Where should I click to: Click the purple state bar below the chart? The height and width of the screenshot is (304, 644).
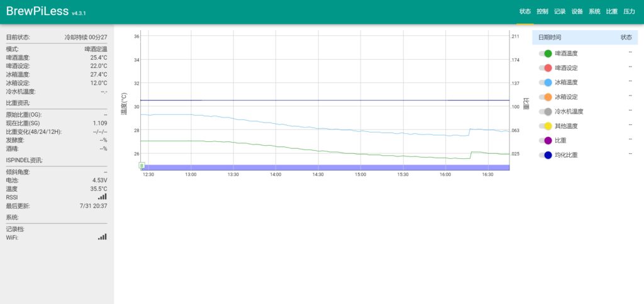pyautogui.click(x=325, y=167)
